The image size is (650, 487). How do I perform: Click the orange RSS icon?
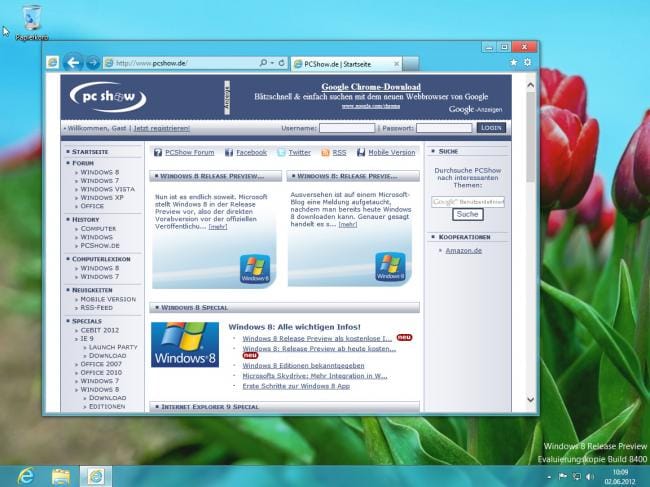click(325, 153)
